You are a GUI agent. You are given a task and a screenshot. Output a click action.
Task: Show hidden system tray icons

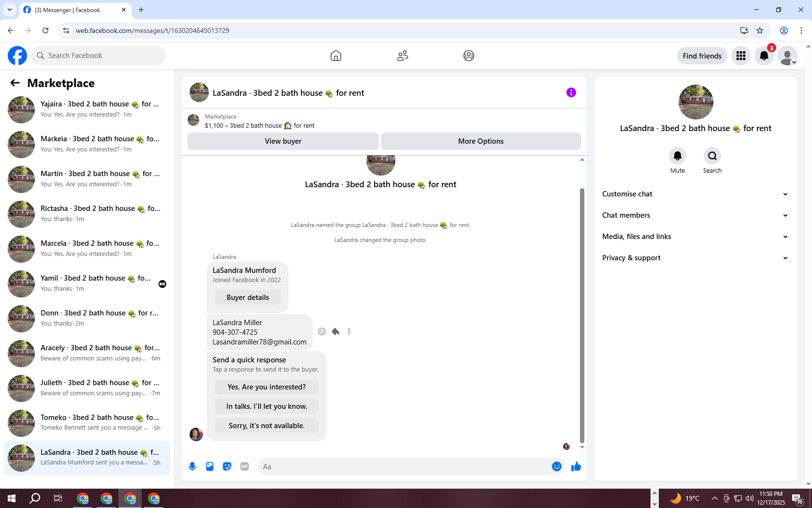coord(714,498)
